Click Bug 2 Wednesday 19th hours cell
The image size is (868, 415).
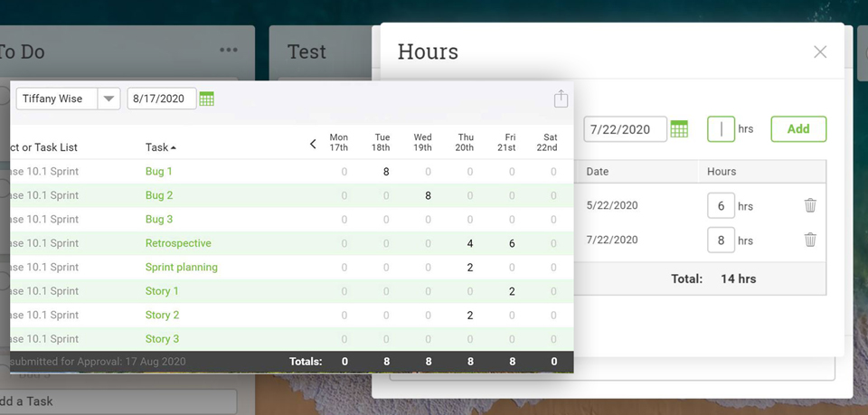click(428, 195)
